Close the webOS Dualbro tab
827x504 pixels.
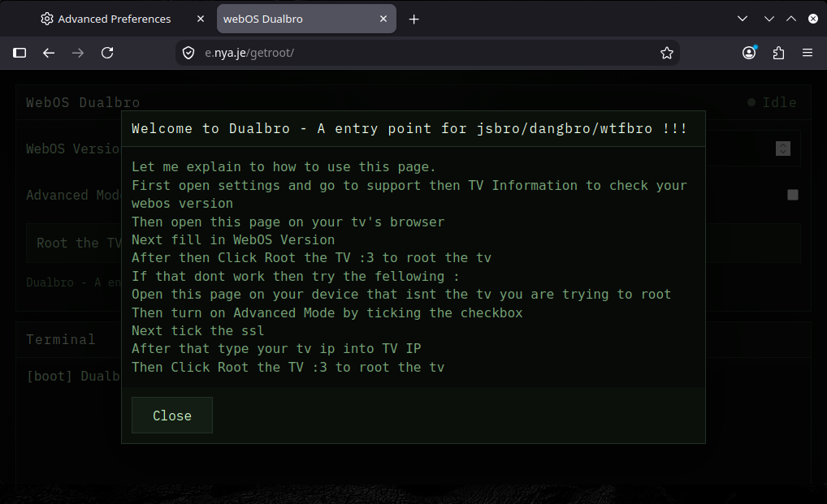383,19
